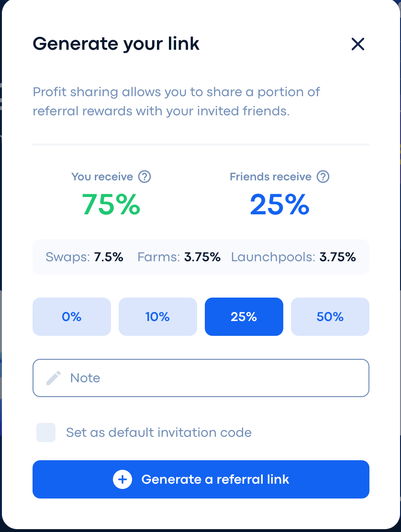The width and height of the screenshot is (401, 532).
Task: Select the 0% profit sharing option
Action: point(72,317)
